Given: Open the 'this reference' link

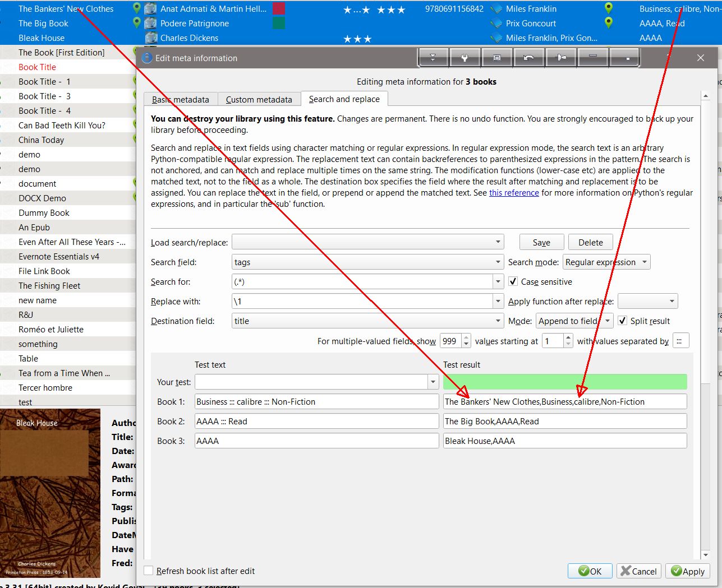Looking at the screenshot, I should click(x=514, y=192).
